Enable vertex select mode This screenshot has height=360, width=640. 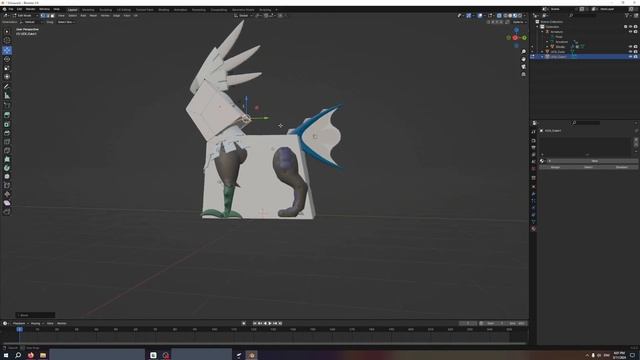tap(43, 16)
